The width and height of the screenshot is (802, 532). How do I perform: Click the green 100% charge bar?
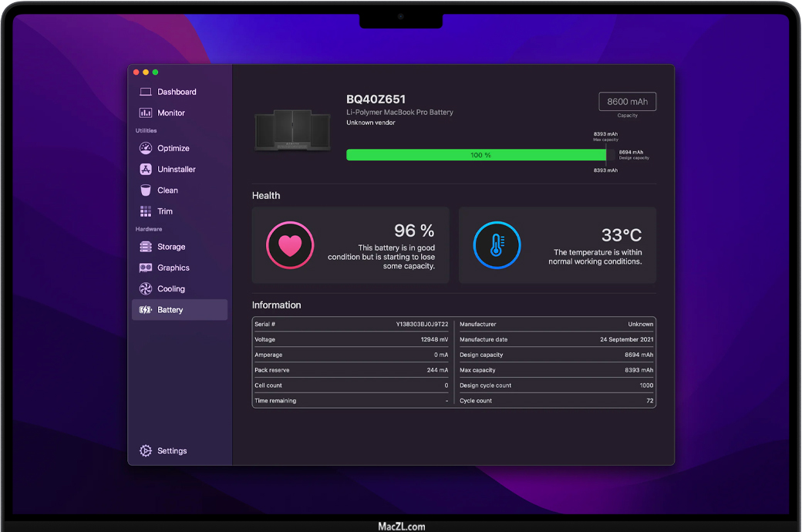tap(476, 155)
